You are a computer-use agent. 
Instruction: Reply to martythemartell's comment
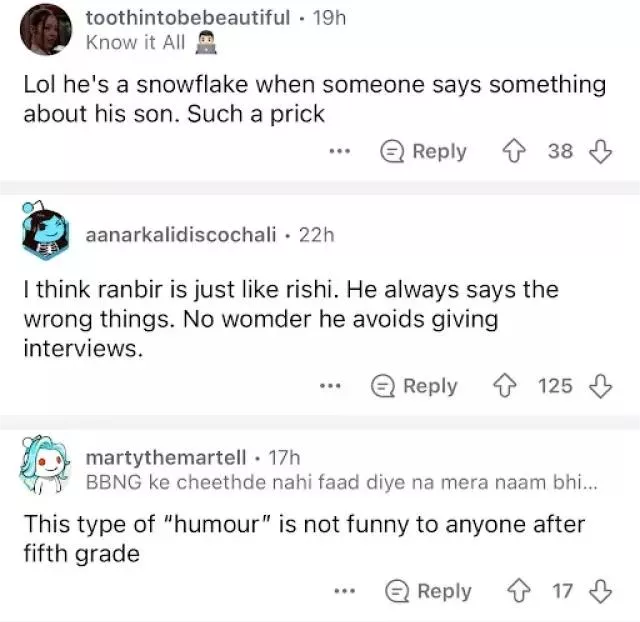(x=430, y=591)
